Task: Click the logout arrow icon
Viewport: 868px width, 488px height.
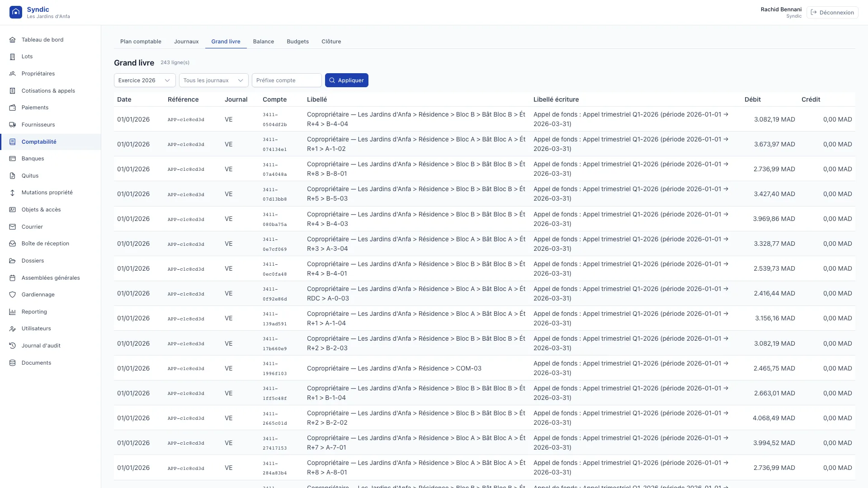Action: pyautogui.click(x=814, y=12)
